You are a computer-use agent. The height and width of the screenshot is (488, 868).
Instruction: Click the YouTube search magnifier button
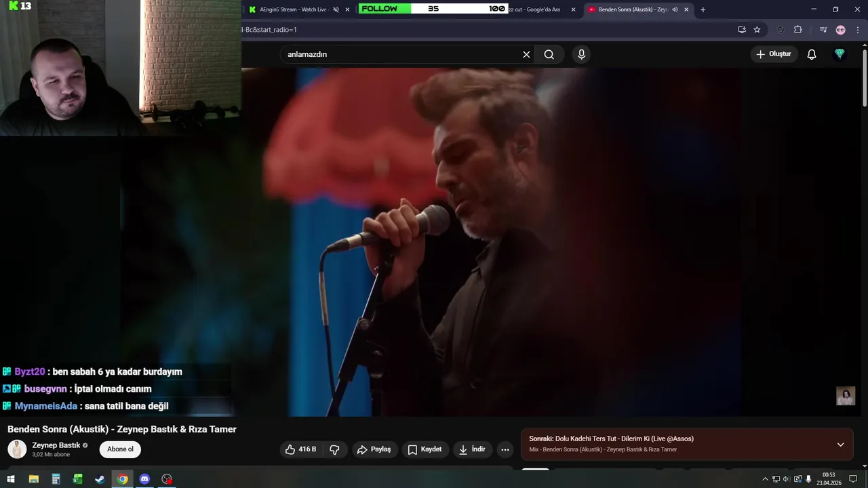click(x=549, y=54)
